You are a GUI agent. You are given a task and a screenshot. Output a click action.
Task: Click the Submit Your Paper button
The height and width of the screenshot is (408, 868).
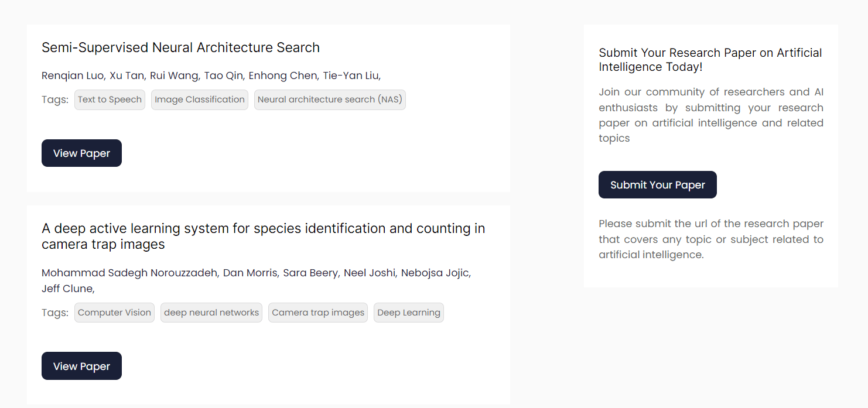tap(658, 184)
